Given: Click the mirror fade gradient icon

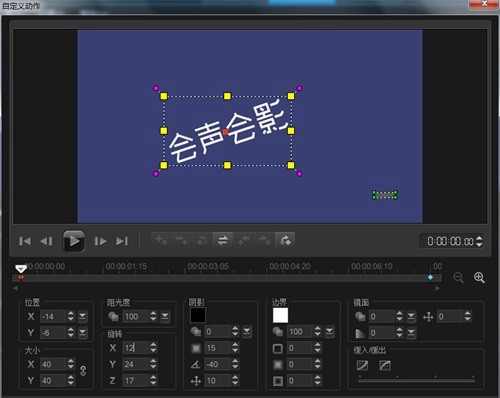Looking at the screenshot, I should click(x=360, y=333).
